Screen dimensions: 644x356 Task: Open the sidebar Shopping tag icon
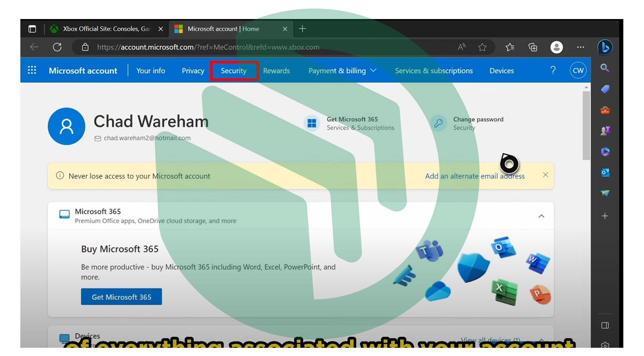(x=605, y=89)
